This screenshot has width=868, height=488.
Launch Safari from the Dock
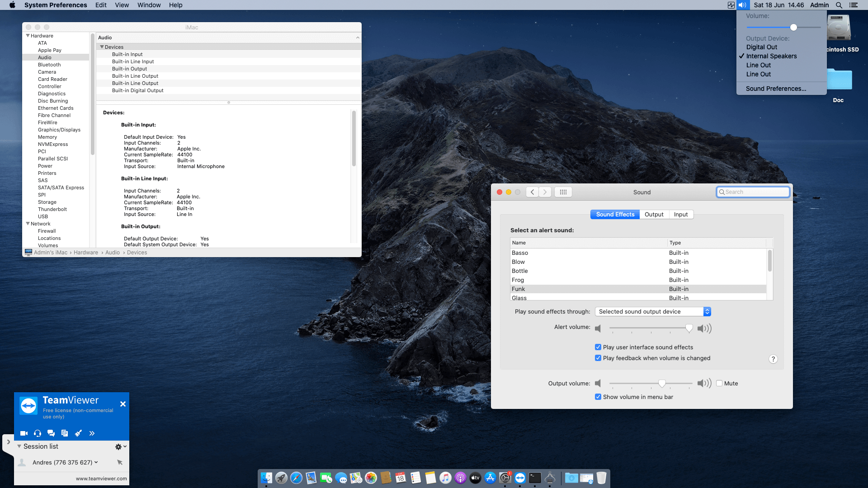click(297, 478)
